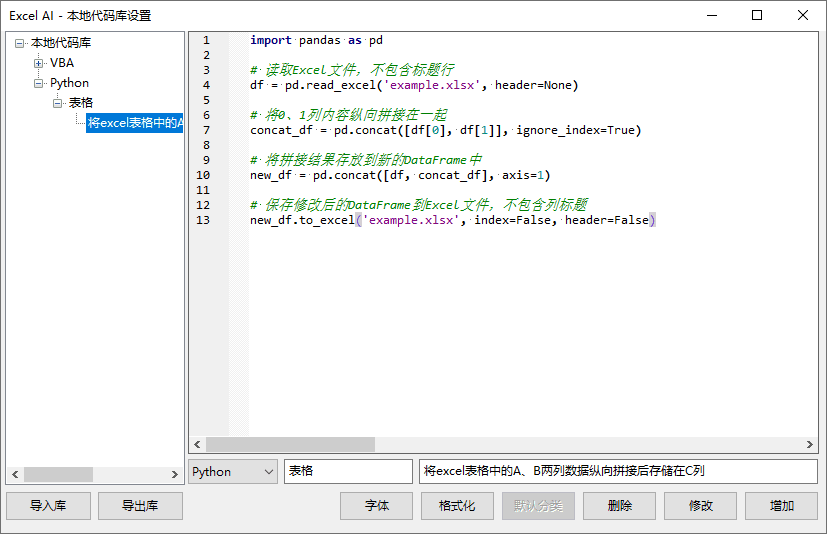Click line number 7 in gutter
Viewport: 827px width, 534px height.
coord(206,130)
